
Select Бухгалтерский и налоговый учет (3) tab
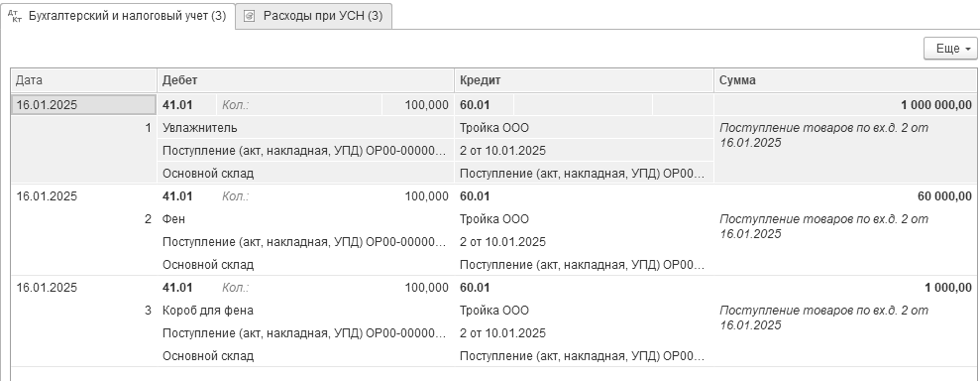point(118,16)
